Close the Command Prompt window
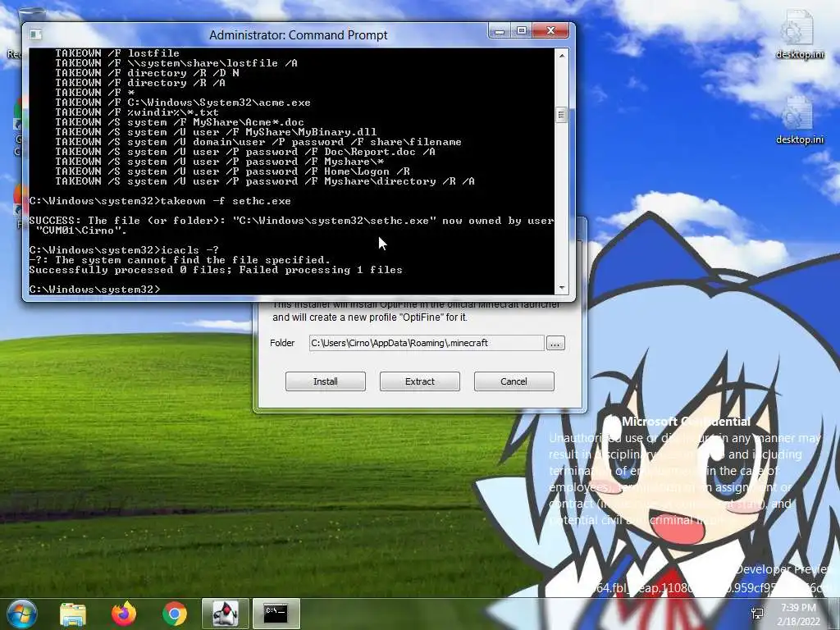This screenshot has height=630, width=840. (550, 31)
